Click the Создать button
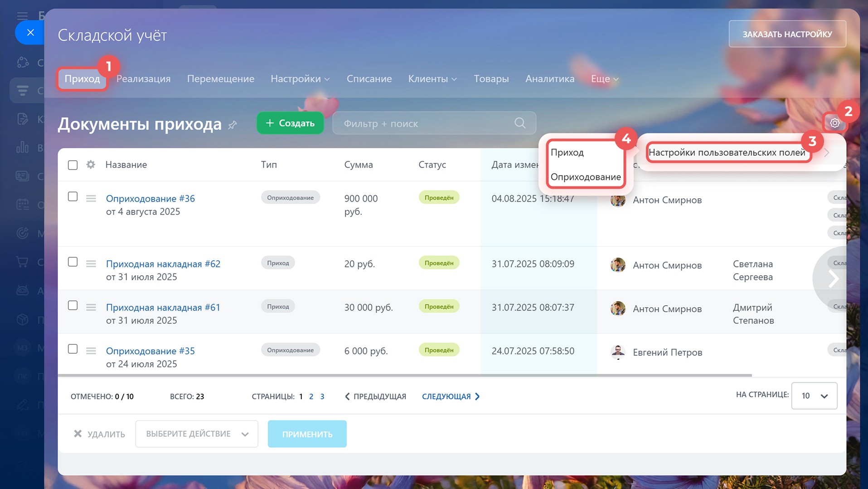 [x=290, y=123]
